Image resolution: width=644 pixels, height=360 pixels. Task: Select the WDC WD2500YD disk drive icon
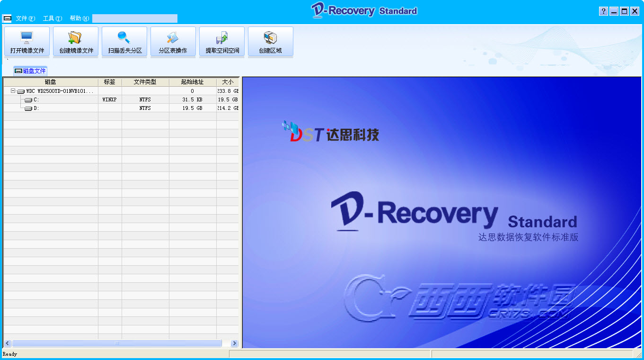(x=21, y=91)
